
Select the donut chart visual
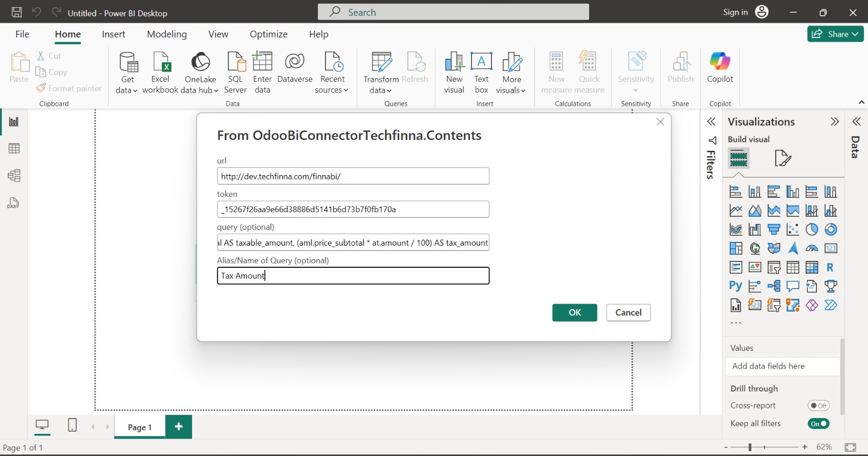(831, 229)
